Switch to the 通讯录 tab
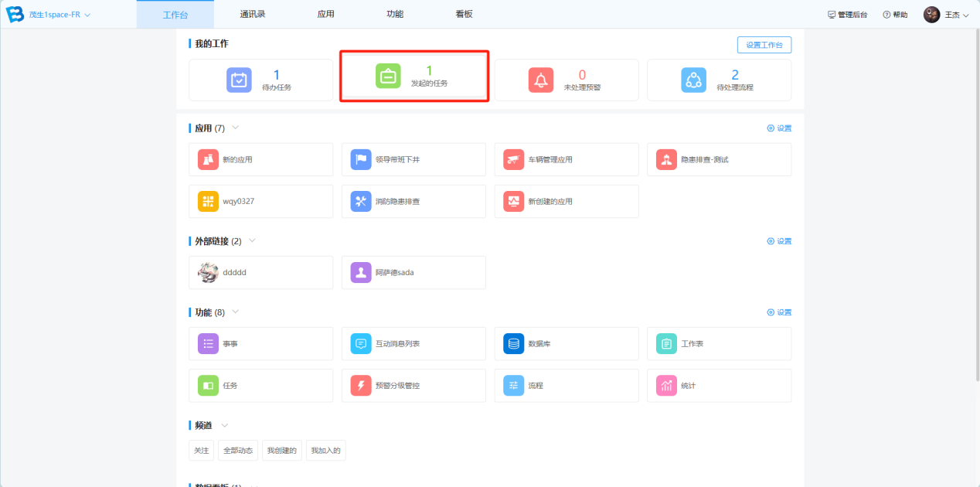Image resolution: width=980 pixels, height=487 pixels. tap(254, 14)
